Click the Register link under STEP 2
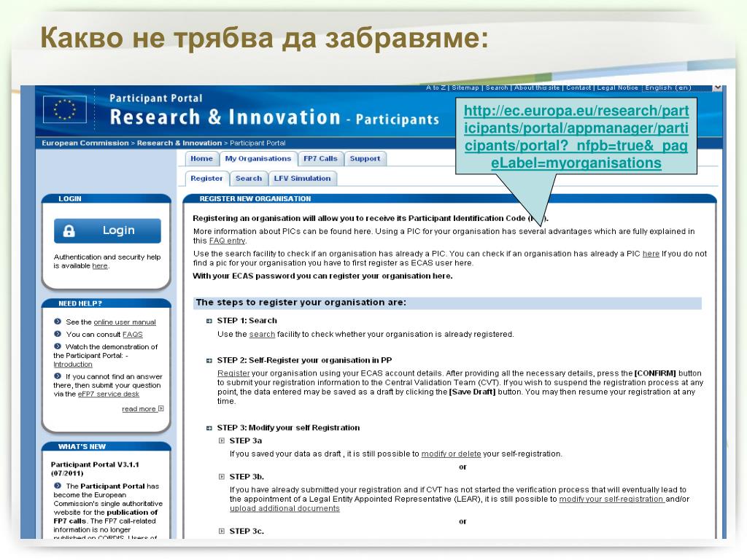747x560 pixels. coord(233,373)
